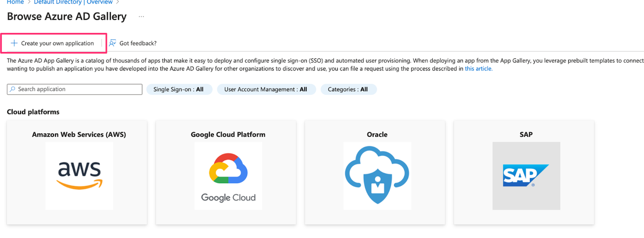Open Categories : All filter
The height and width of the screenshot is (238, 644).
tap(348, 89)
